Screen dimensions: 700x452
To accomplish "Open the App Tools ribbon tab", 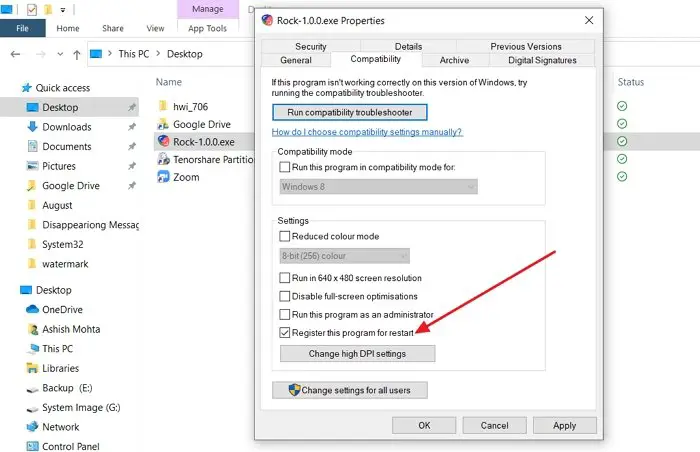I will (x=208, y=28).
